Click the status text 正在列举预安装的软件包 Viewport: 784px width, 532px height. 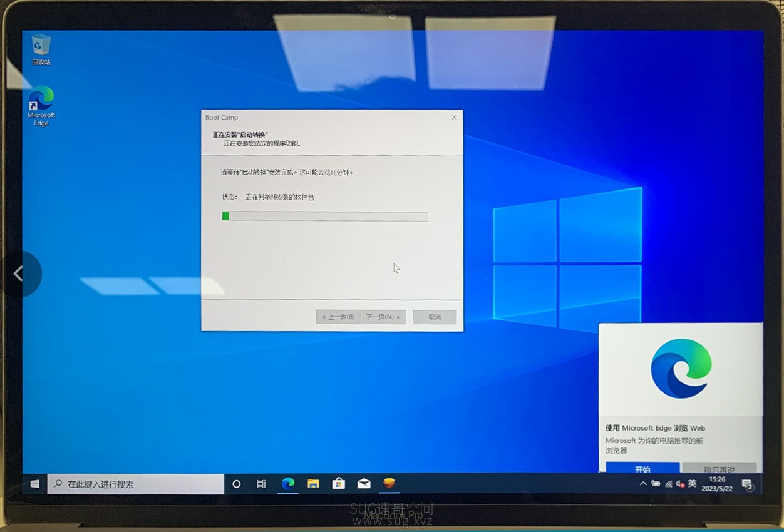(x=279, y=197)
